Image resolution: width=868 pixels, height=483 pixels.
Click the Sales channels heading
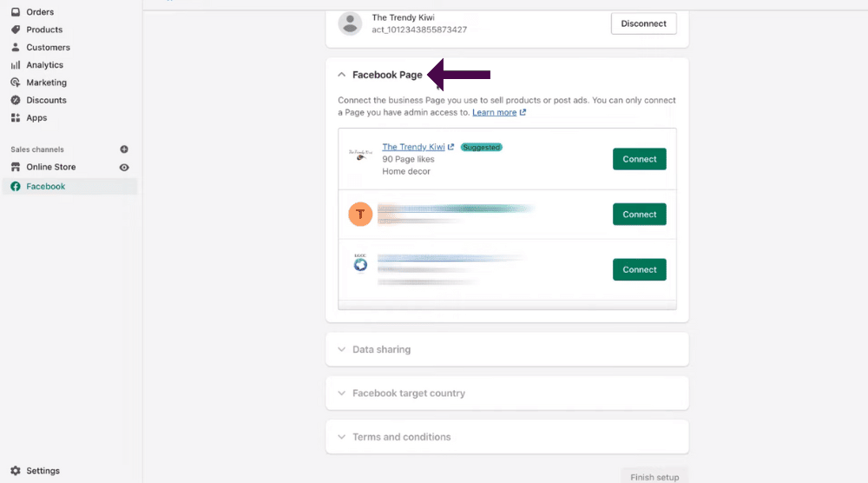(37, 149)
